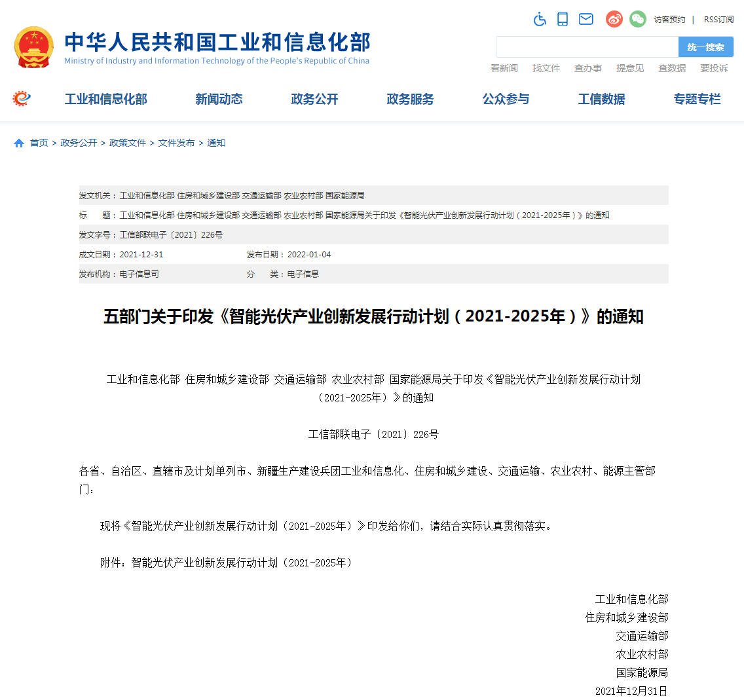
Task: Click into the search input field
Action: (x=587, y=47)
